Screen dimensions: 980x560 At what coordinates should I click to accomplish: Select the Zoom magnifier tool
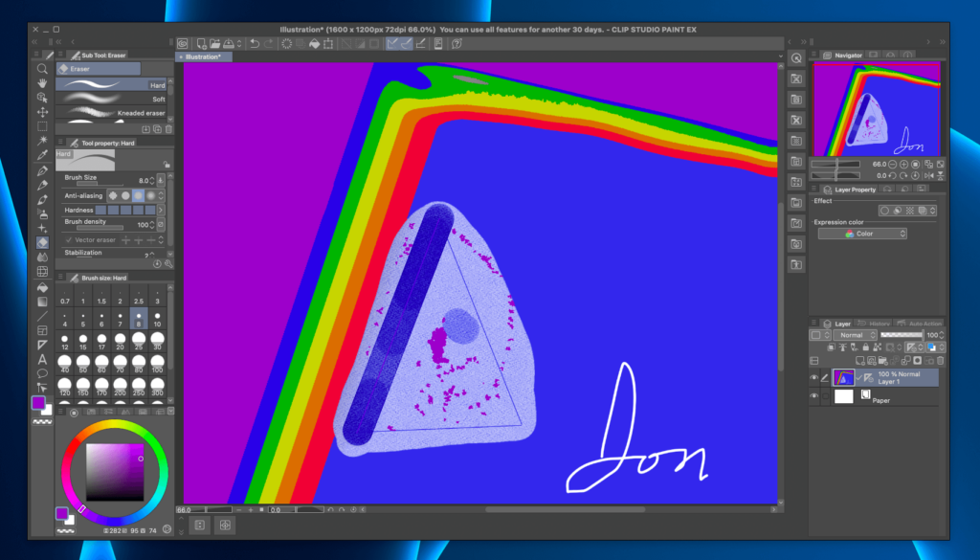pos(42,69)
